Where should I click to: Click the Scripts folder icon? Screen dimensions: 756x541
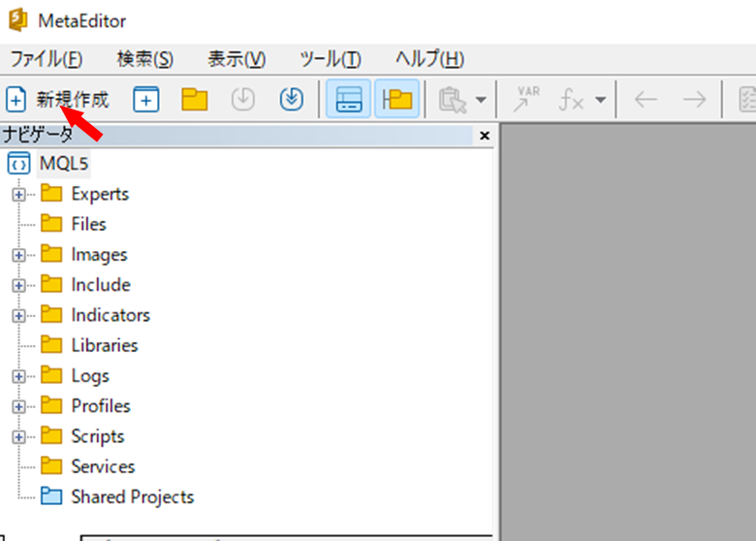[x=51, y=436]
